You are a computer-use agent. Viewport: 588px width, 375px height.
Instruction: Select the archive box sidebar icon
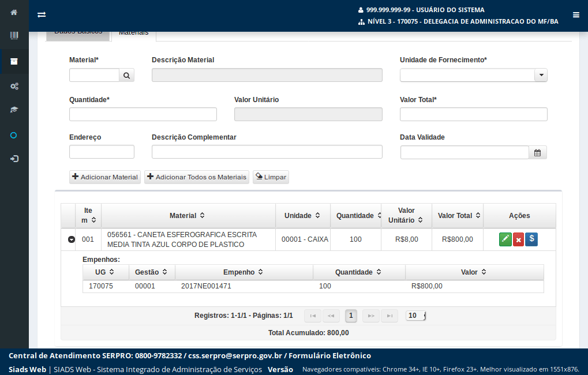[x=14, y=62]
